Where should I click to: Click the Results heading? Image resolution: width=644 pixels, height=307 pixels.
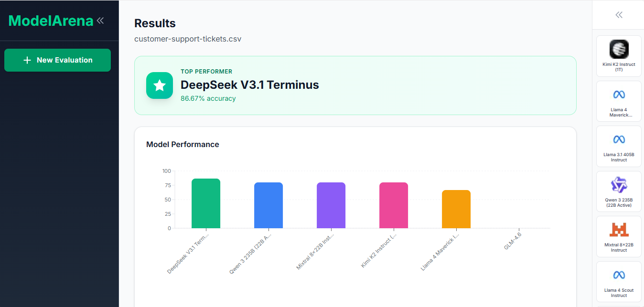click(x=155, y=23)
